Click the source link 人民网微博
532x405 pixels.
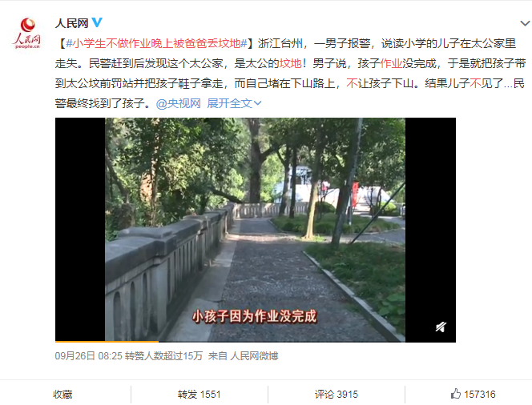pyautogui.click(x=254, y=356)
